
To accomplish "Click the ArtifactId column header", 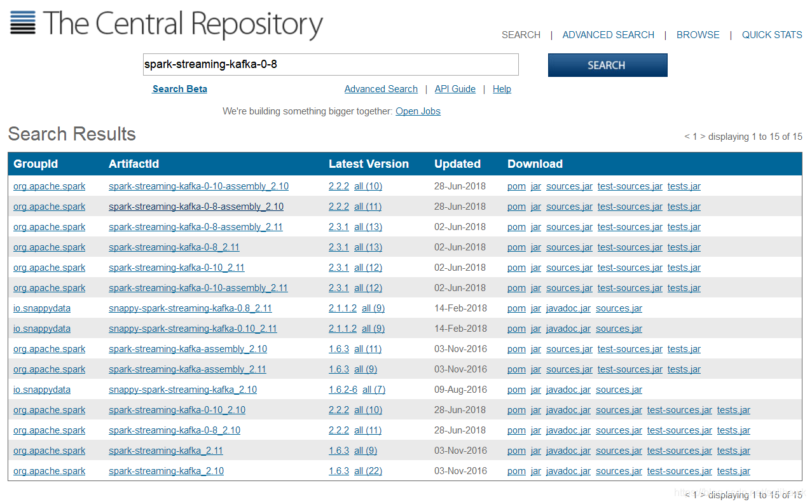I will tap(134, 164).
